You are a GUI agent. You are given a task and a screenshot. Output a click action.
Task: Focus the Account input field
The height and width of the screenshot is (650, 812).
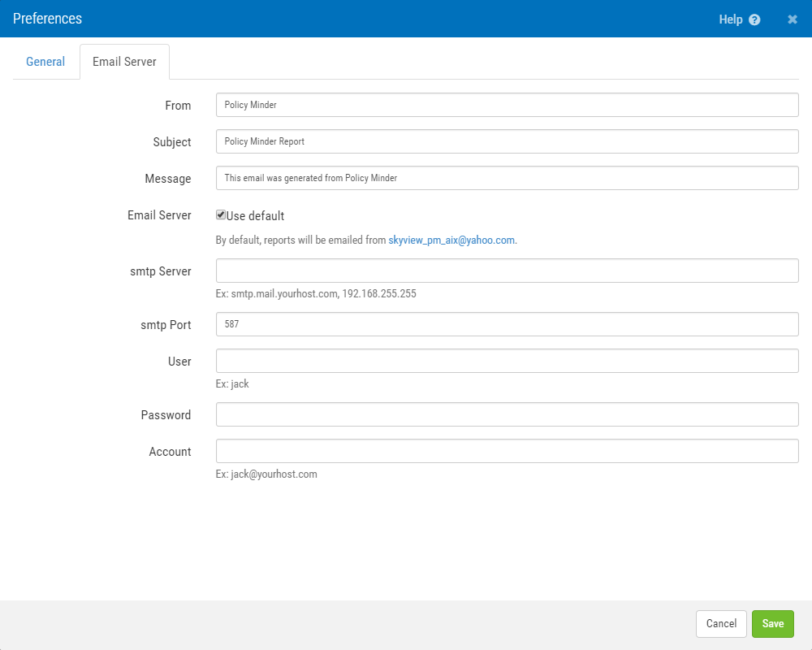pos(507,451)
